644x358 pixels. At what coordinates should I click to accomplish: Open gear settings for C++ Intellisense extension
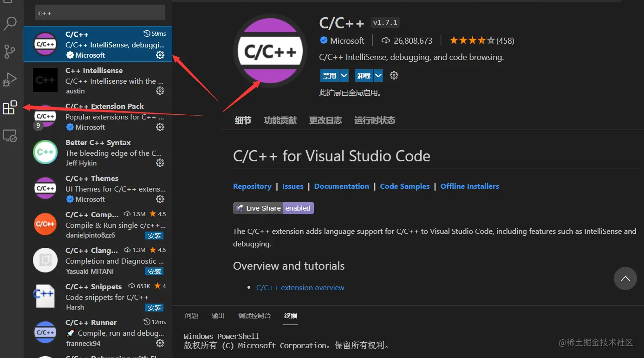tap(160, 91)
